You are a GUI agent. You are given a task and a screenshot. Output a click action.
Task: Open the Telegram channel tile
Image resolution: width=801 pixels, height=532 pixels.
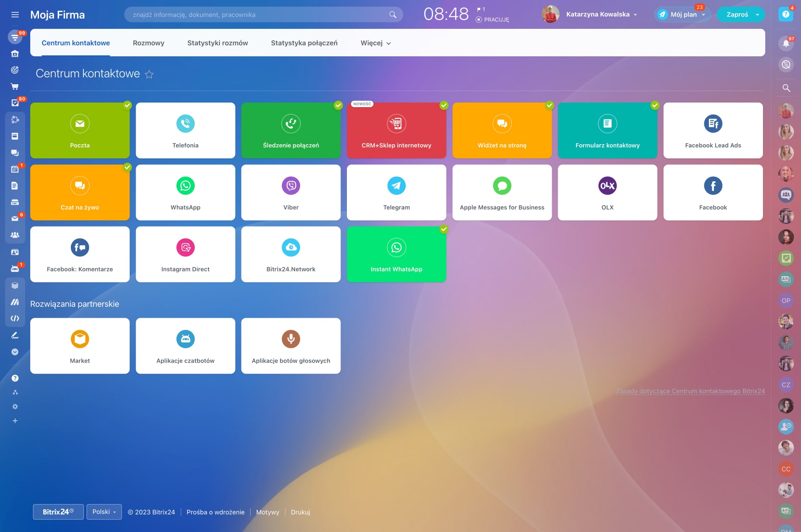[x=396, y=192]
